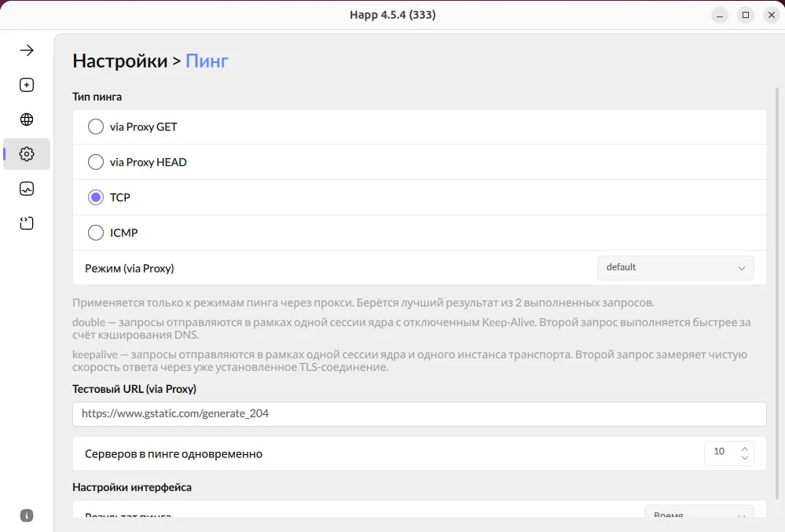
Task: Maximize the Happ window
Action: click(746, 15)
